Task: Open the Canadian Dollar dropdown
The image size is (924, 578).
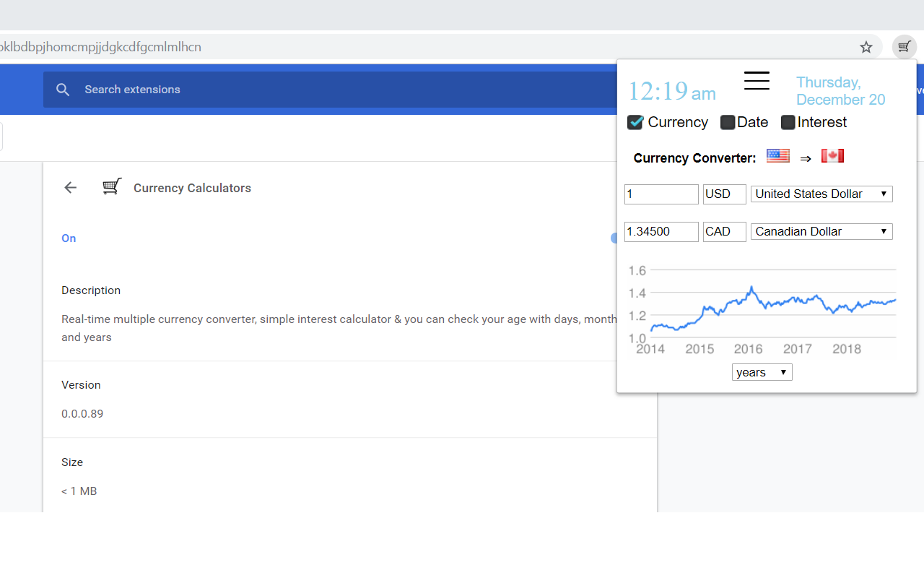Action: click(x=821, y=231)
